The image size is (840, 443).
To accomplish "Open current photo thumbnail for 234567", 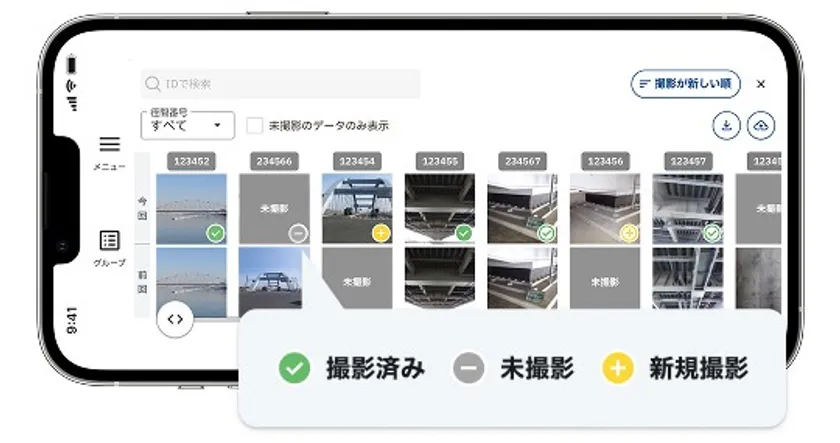I will pyautogui.click(x=522, y=209).
